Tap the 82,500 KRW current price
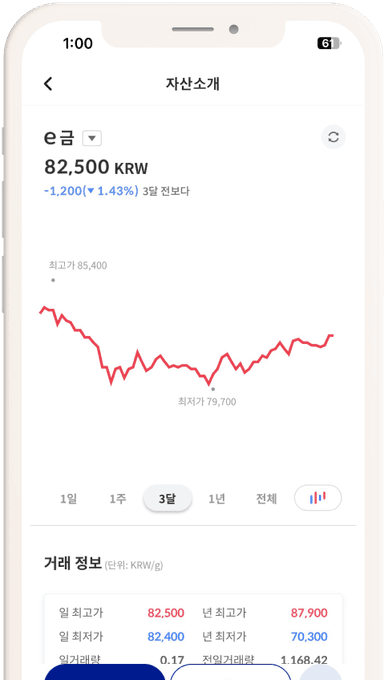 96,167
